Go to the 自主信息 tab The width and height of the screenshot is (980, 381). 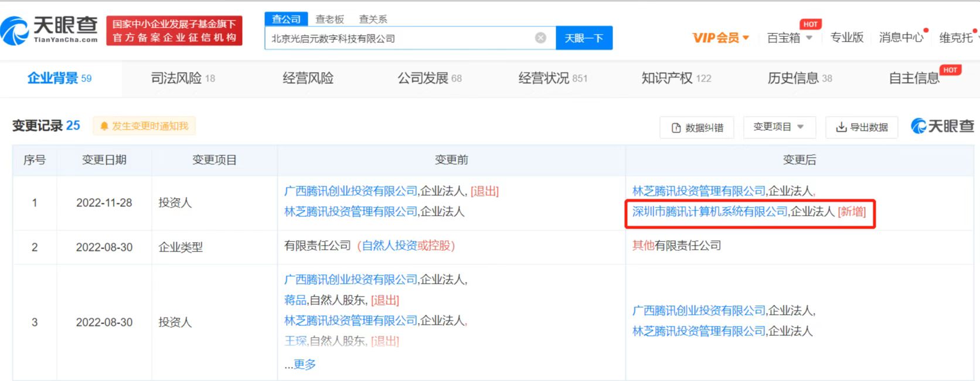[914, 78]
